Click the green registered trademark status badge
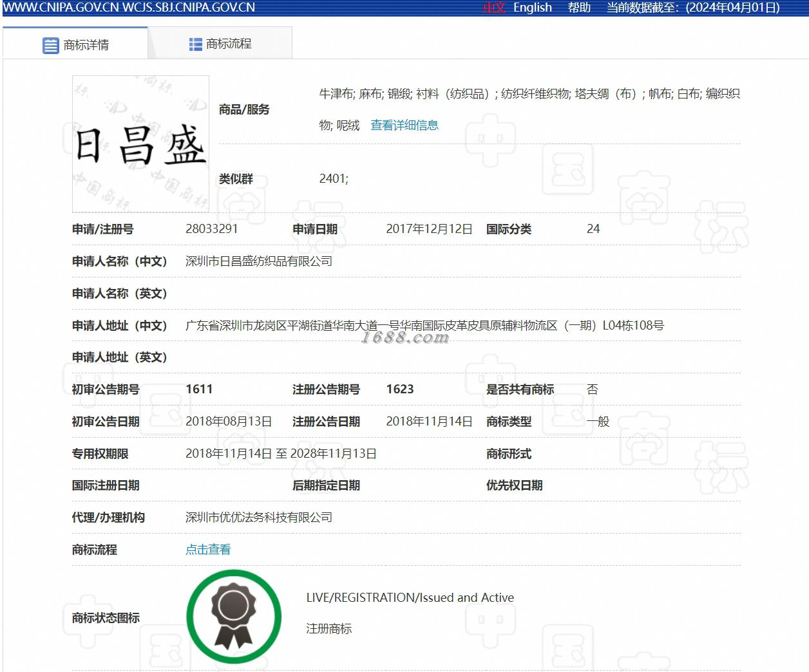The image size is (809, 672). 234,617
